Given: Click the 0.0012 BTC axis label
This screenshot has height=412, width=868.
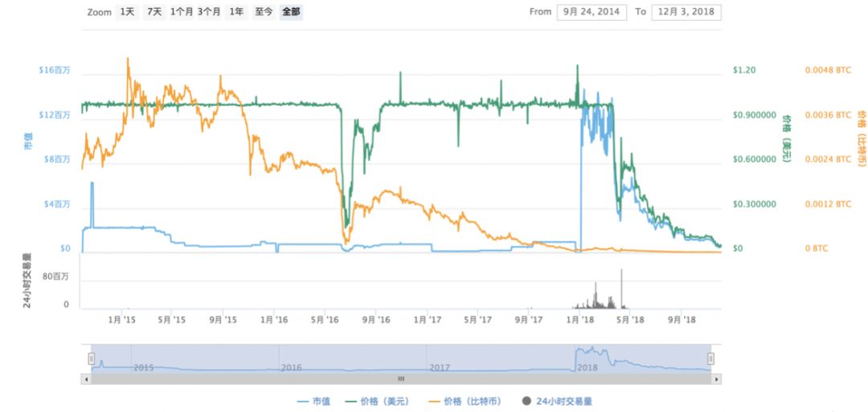Looking at the screenshot, I should click(828, 204).
